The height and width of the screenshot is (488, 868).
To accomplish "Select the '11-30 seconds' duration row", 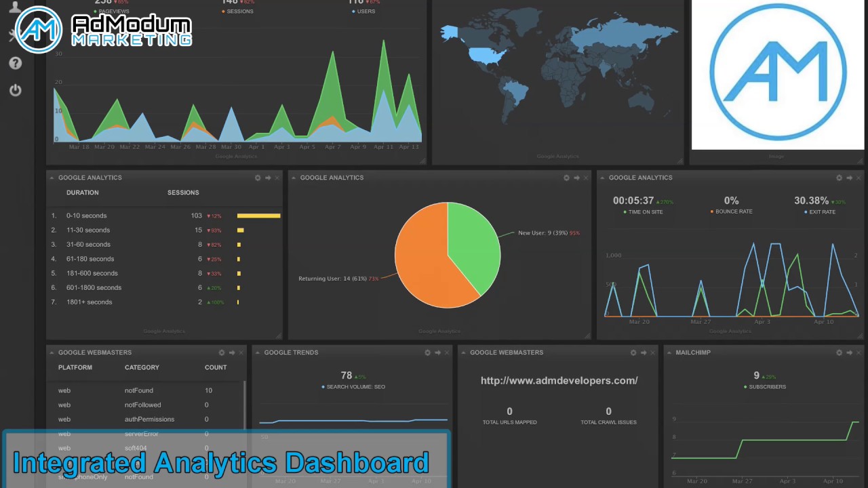I will (x=165, y=230).
